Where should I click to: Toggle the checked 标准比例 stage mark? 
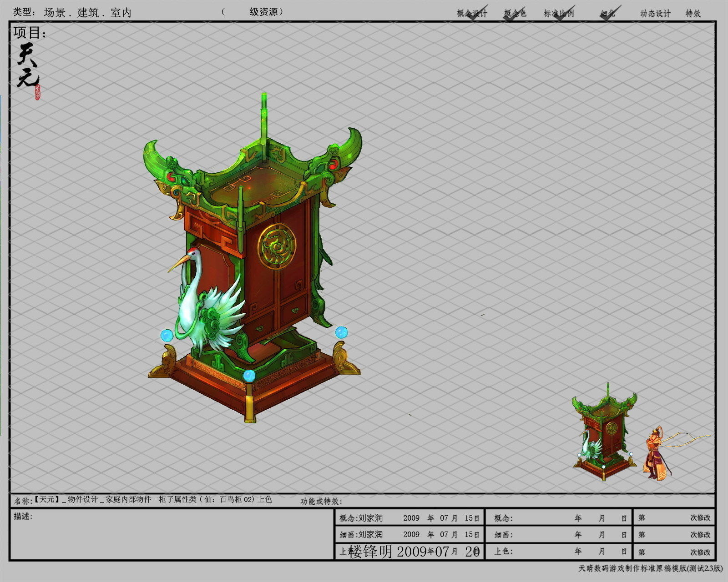(x=559, y=13)
